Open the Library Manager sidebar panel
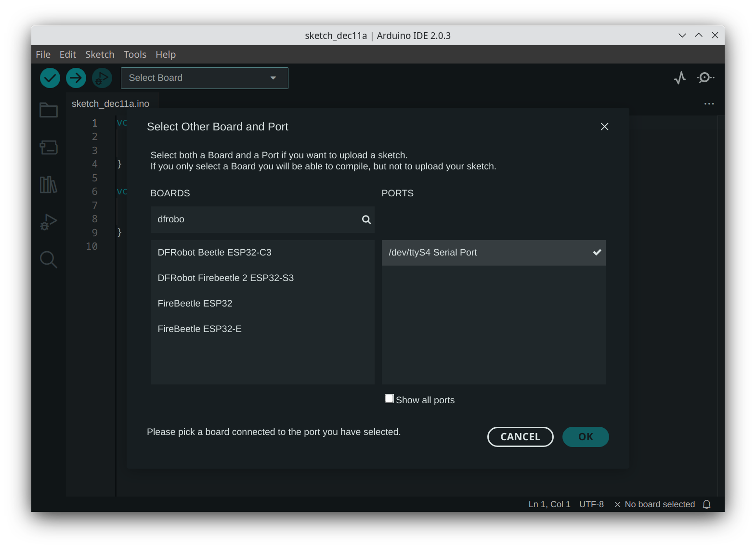This screenshot has width=756, height=549. pos(49,184)
